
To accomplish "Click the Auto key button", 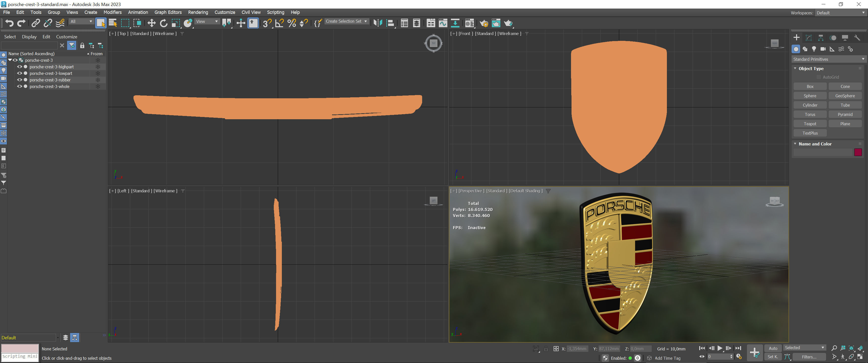I will click(x=773, y=348).
